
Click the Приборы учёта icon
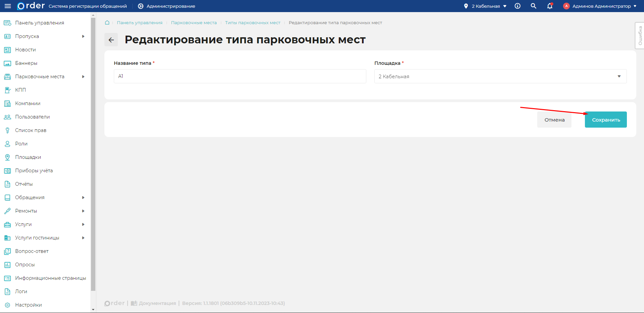point(7,170)
